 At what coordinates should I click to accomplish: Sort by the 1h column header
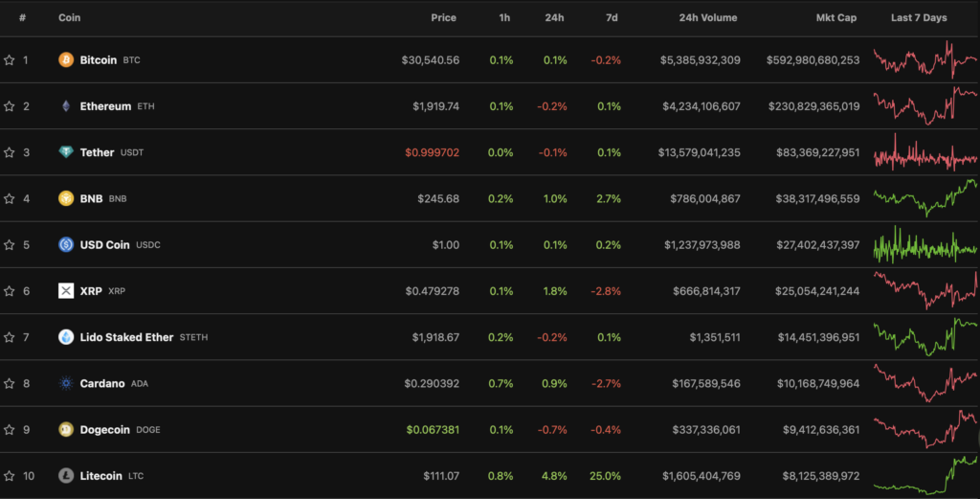coord(504,17)
